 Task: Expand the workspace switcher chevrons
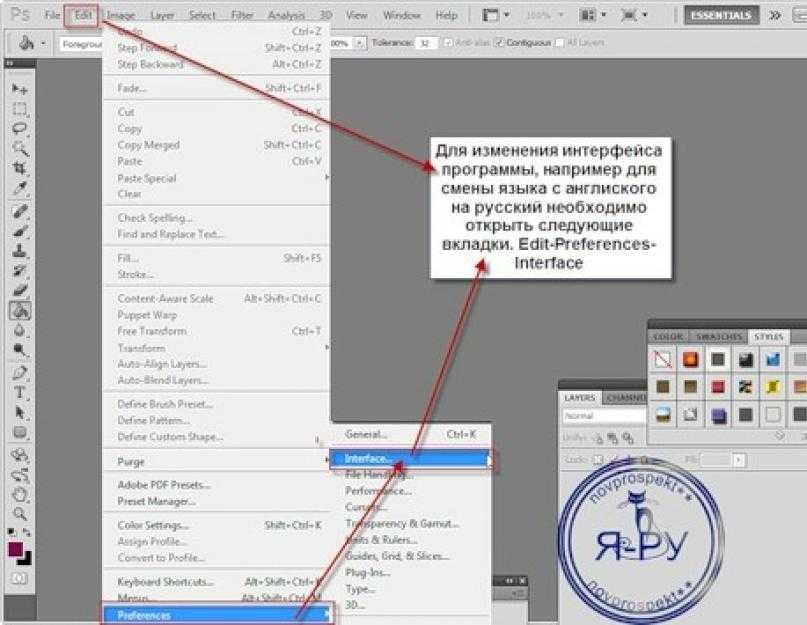tap(775, 15)
